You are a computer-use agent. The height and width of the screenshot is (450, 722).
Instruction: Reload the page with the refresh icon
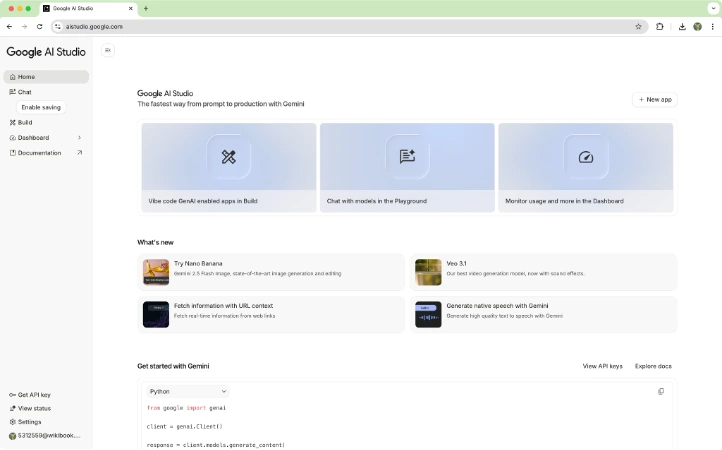coord(40,27)
